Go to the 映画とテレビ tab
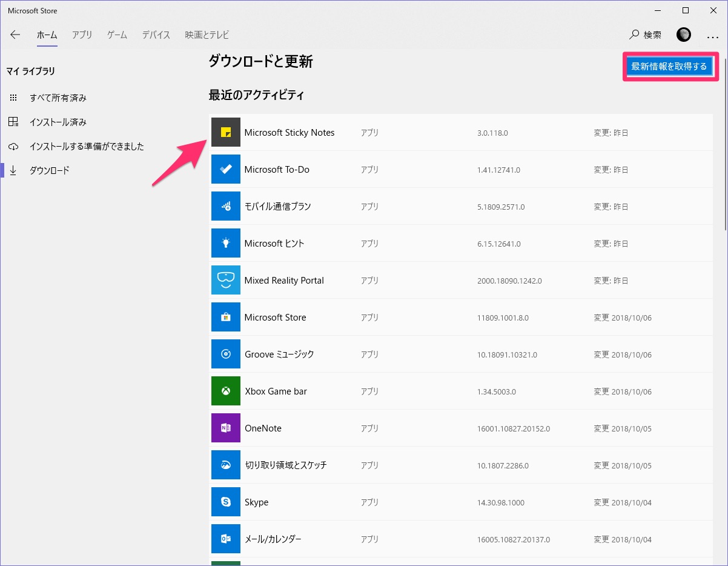 click(207, 35)
